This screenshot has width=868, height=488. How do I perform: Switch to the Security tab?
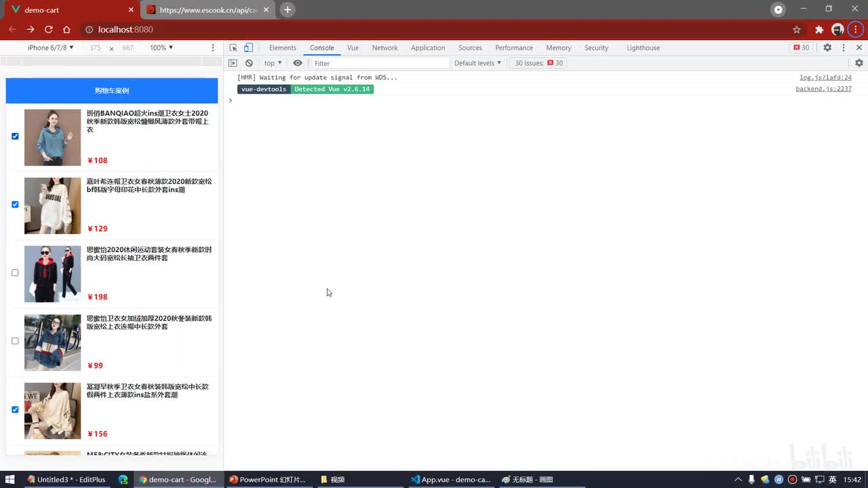pos(597,47)
